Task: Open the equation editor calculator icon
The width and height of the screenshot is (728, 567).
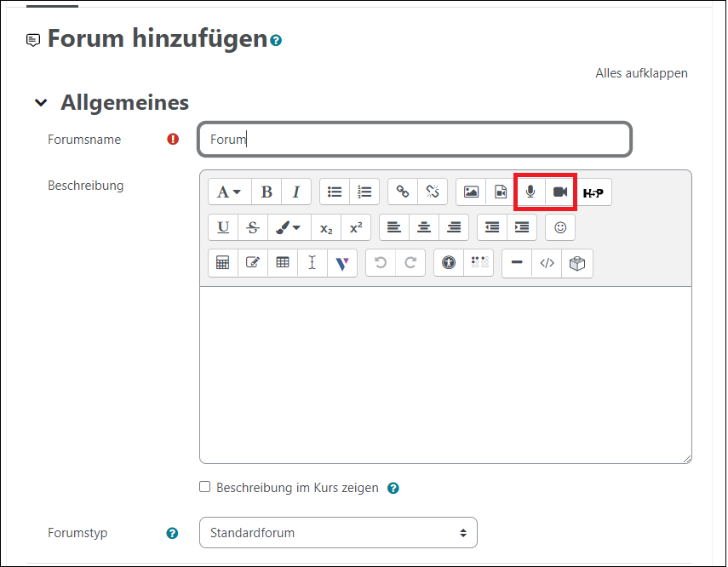Action: click(223, 263)
